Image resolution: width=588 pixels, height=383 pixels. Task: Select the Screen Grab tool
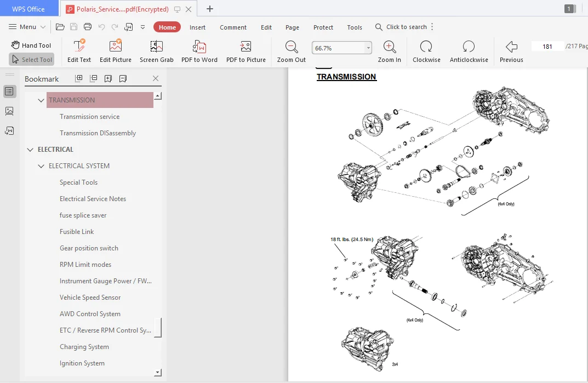pyautogui.click(x=156, y=52)
